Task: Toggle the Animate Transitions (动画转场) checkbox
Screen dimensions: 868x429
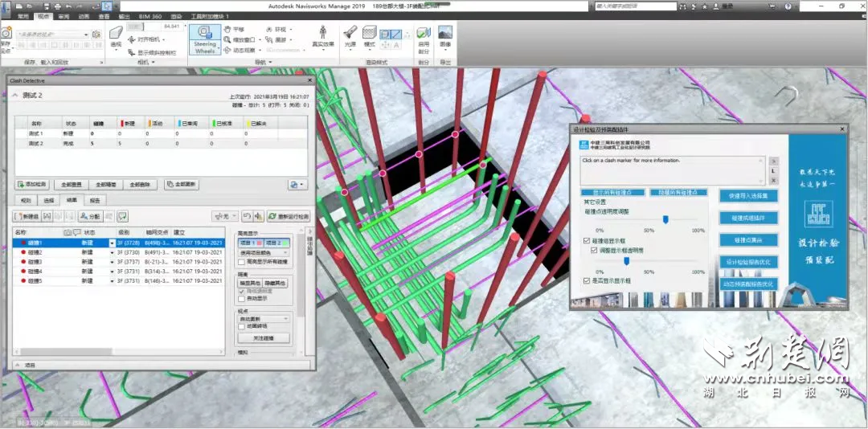Action: [241, 327]
